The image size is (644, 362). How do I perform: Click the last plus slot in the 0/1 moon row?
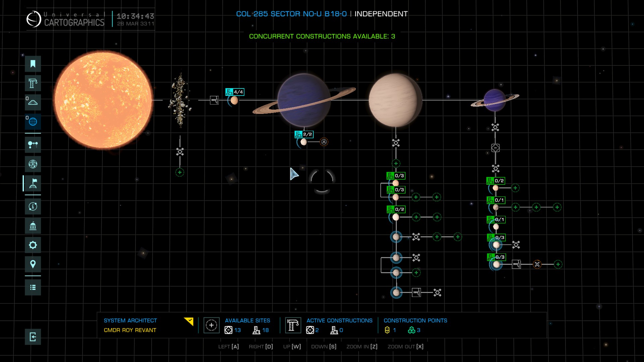pos(557,207)
